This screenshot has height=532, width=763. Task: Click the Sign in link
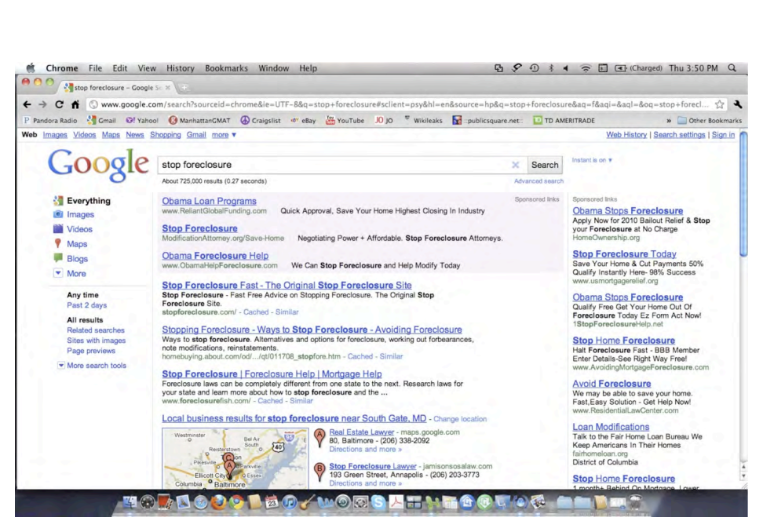(723, 135)
